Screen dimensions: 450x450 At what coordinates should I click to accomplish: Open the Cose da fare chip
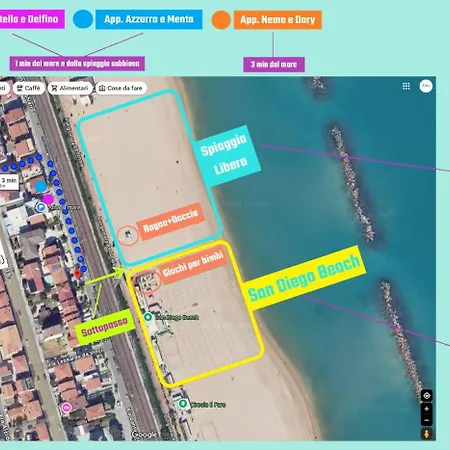[121, 88]
